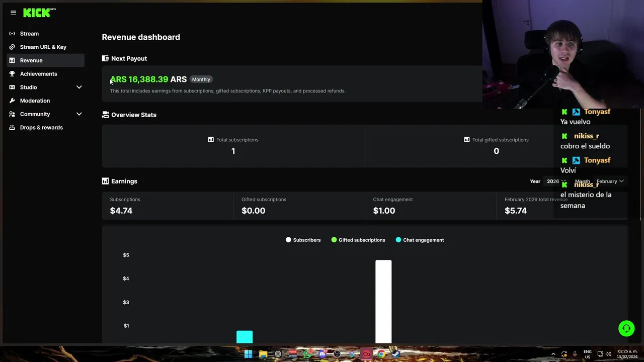Open the hamburger menu beside Kick logo
644x362 pixels.
pyautogui.click(x=13, y=13)
